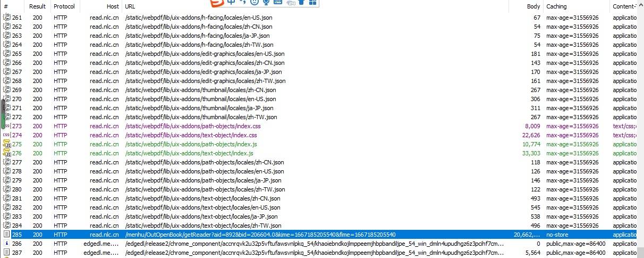Viewport: 644px width, 258px height.
Task: Select the path-objects/index.css session row
Action: click(x=193, y=126)
